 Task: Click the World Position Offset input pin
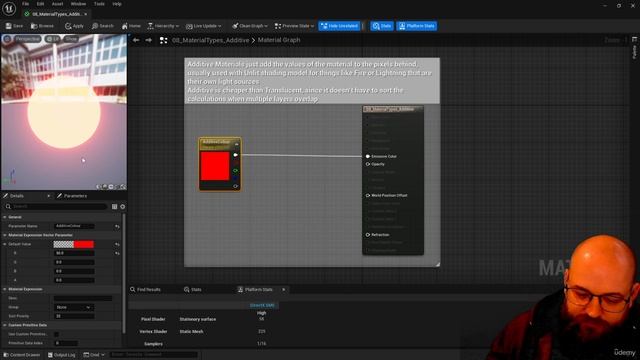[x=368, y=196]
